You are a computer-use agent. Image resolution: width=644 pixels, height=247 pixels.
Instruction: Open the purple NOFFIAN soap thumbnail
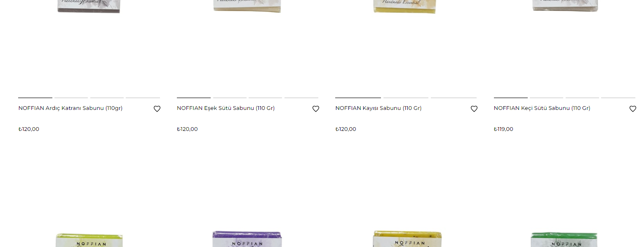tap(247, 239)
